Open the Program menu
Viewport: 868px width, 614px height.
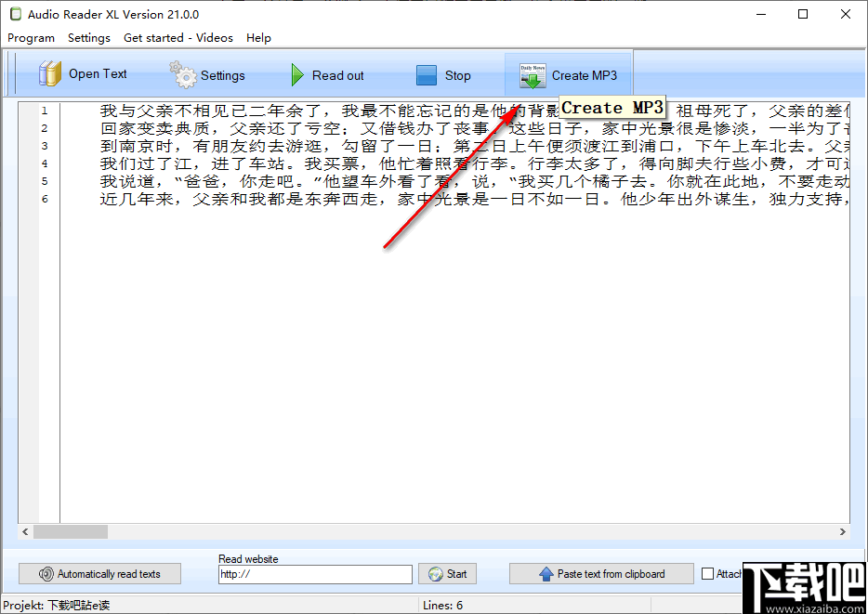pos(31,38)
